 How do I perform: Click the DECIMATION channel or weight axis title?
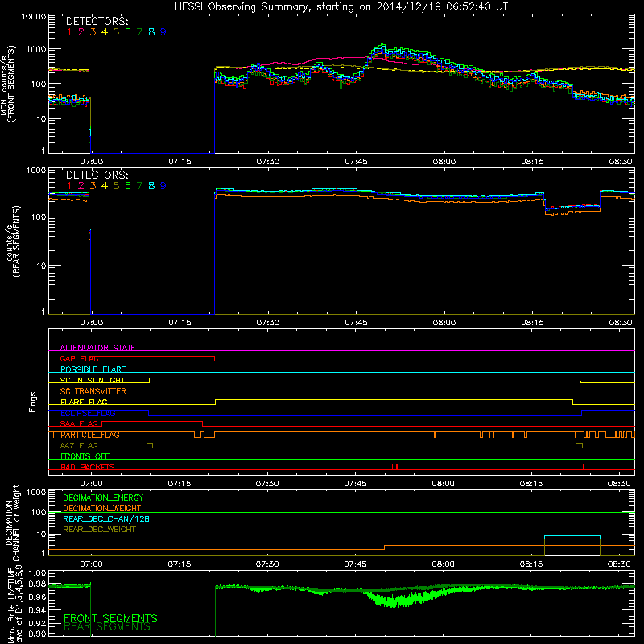[12, 522]
